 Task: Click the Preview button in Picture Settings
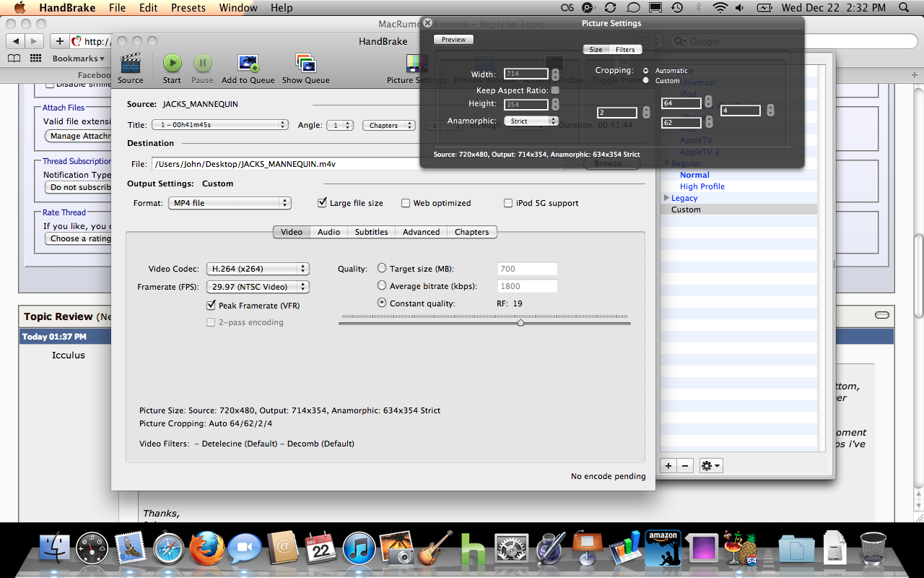[x=453, y=40]
